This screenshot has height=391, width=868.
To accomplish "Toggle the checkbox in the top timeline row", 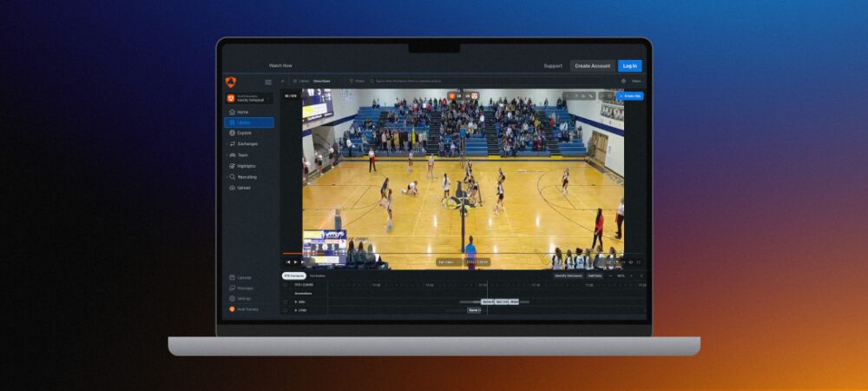I will [x=285, y=285].
